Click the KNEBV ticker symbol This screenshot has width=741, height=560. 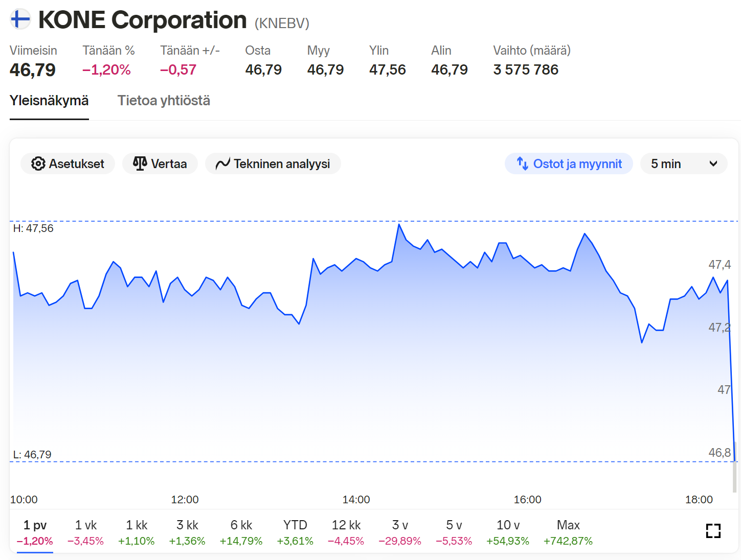coord(282,24)
